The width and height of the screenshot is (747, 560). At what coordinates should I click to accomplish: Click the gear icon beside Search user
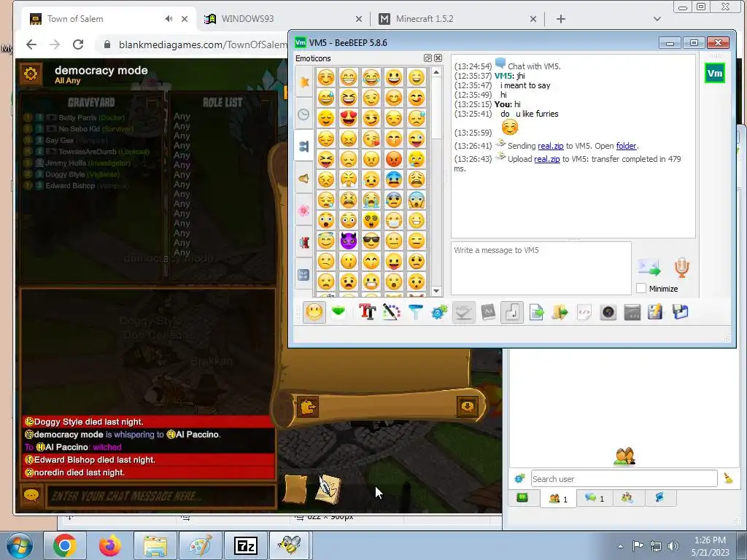click(519, 478)
